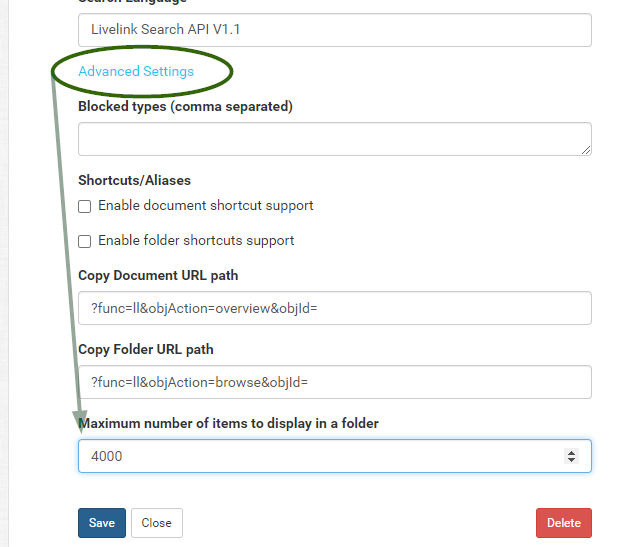Click the Copy Folder URL path field
The height and width of the screenshot is (547, 623).
[334, 382]
